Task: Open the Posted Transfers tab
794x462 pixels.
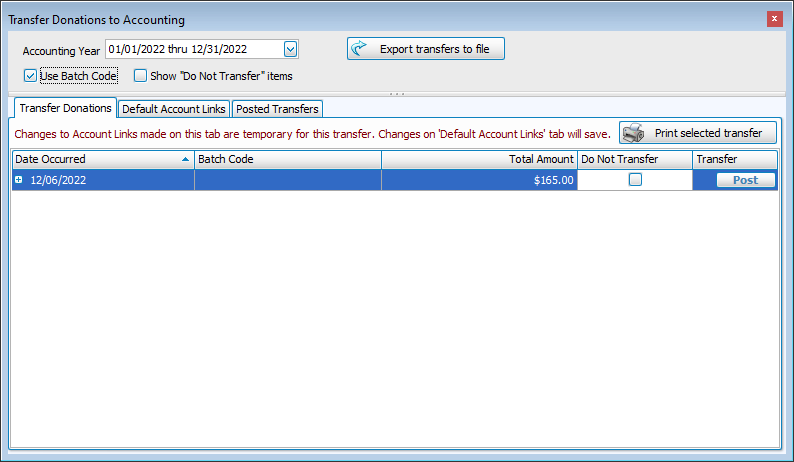Action: (x=277, y=109)
